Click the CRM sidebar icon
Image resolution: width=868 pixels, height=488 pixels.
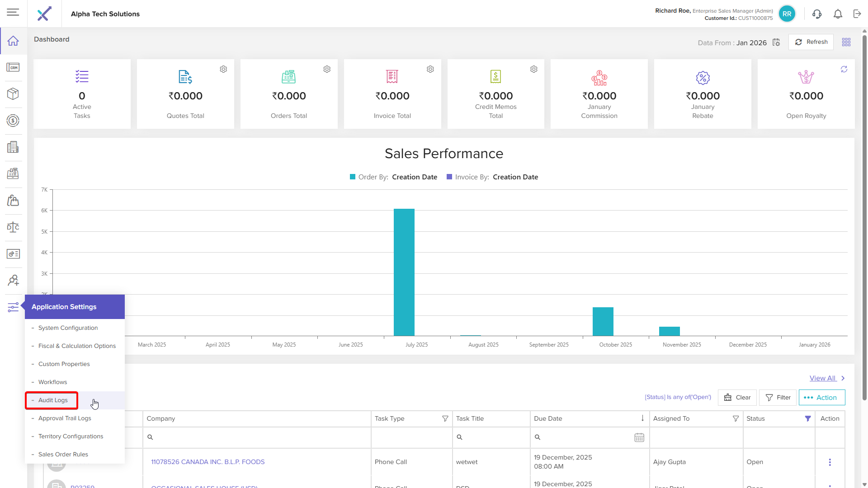13,68
